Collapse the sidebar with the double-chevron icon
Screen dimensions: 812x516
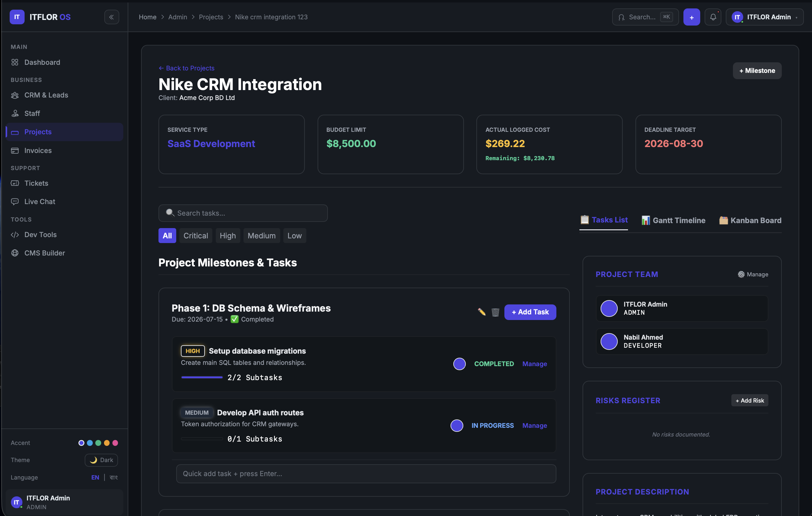(x=111, y=17)
